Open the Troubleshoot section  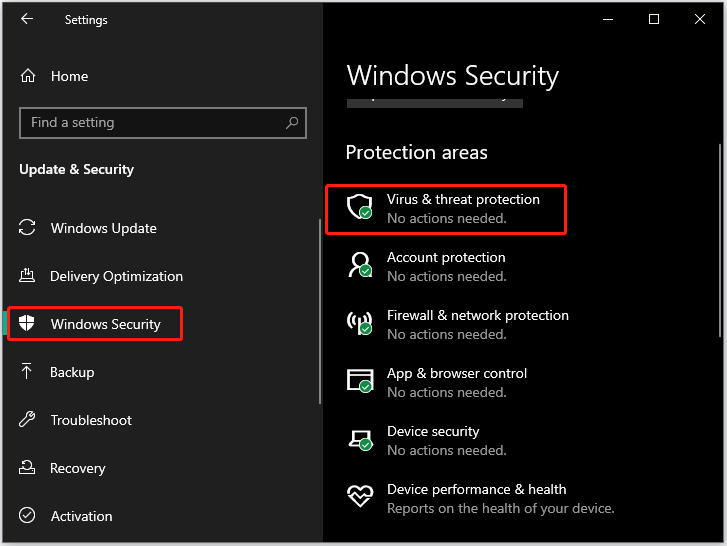coord(91,420)
